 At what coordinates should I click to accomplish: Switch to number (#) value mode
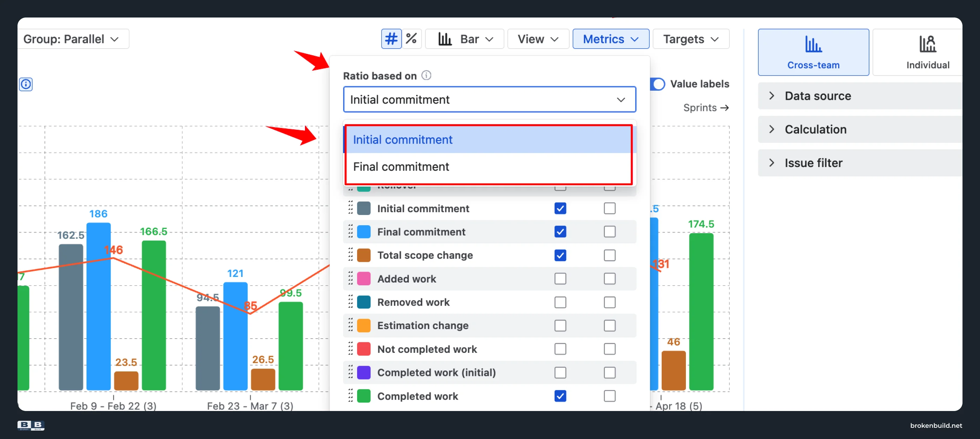tap(391, 39)
